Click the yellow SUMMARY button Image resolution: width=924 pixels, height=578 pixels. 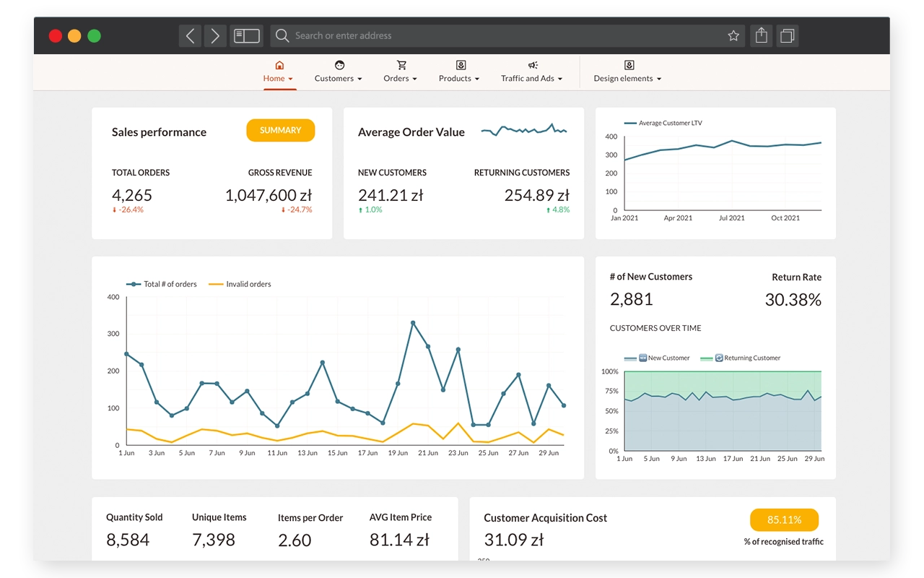coord(280,131)
